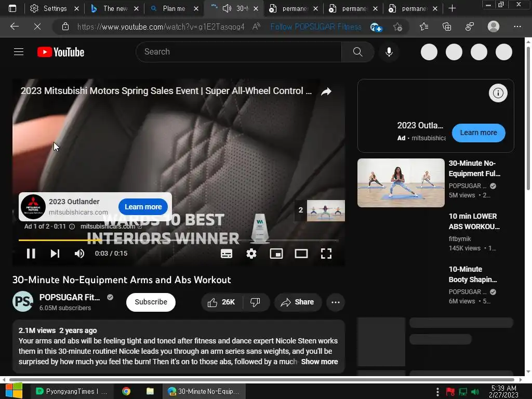This screenshot has height=399, width=532.
Task: Focus the YouTube Search field
Action: [x=238, y=52]
